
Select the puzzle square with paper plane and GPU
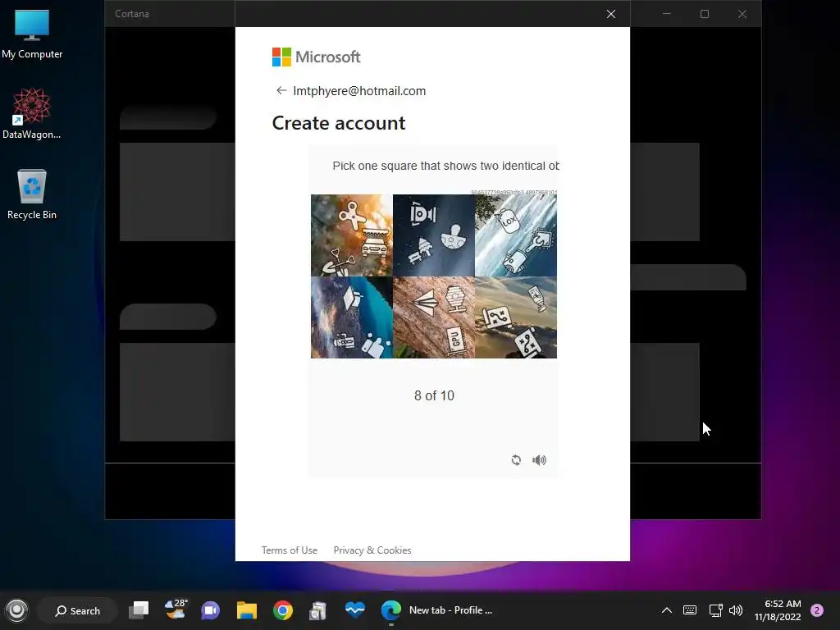(434, 317)
